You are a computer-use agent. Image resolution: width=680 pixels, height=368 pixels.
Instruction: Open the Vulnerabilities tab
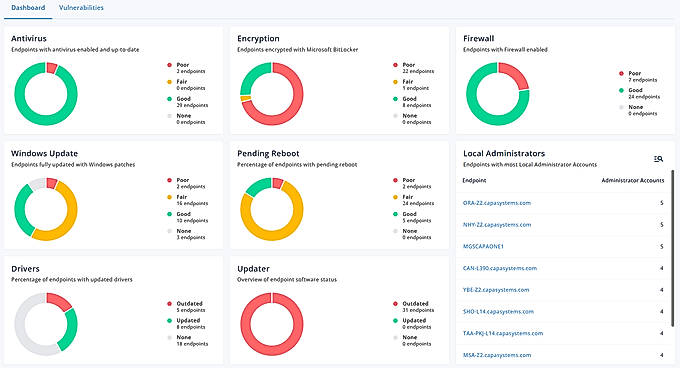point(81,8)
